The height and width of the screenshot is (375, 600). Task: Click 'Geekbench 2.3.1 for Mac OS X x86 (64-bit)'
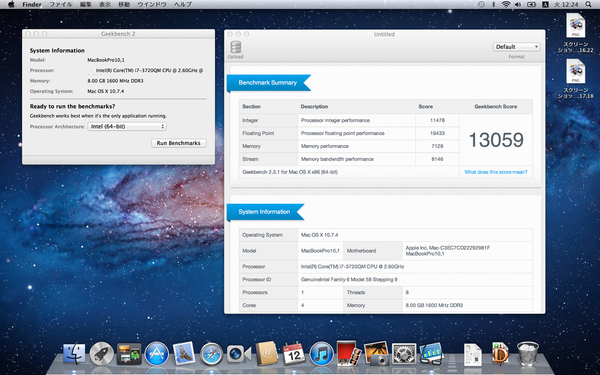pos(290,172)
